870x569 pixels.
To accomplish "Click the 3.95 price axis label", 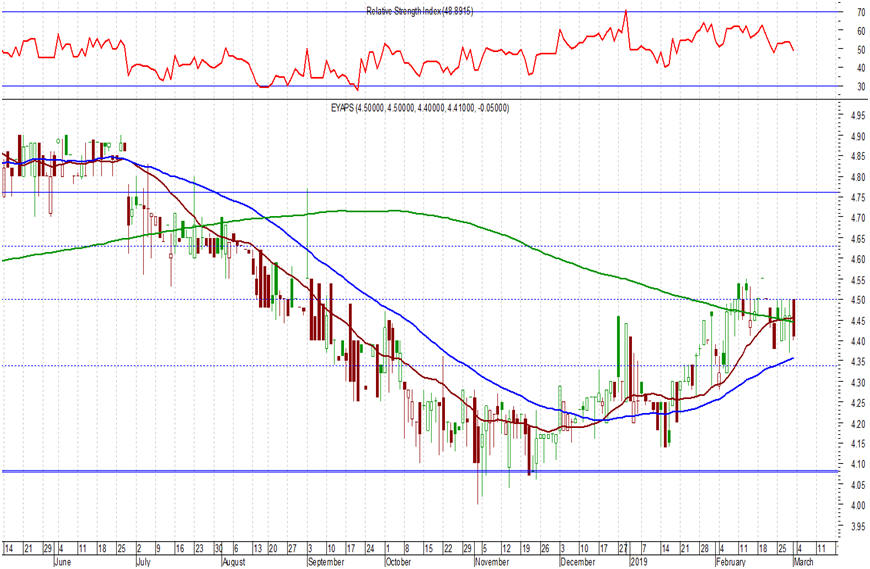I will 858,526.
